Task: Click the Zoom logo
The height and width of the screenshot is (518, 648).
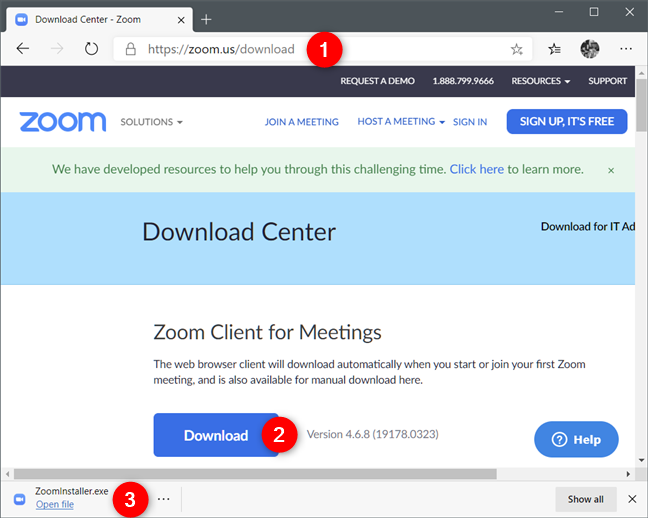Action: point(63,122)
